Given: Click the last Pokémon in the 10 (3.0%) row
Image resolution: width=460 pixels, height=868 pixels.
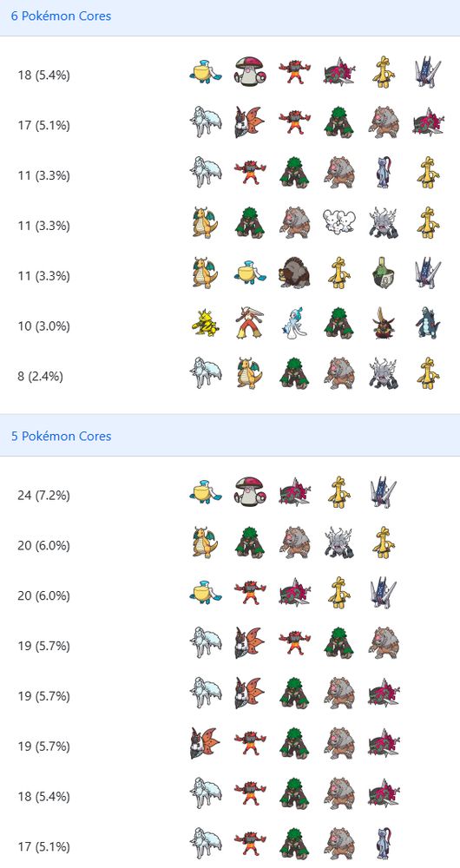Looking at the screenshot, I should coord(427,322).
